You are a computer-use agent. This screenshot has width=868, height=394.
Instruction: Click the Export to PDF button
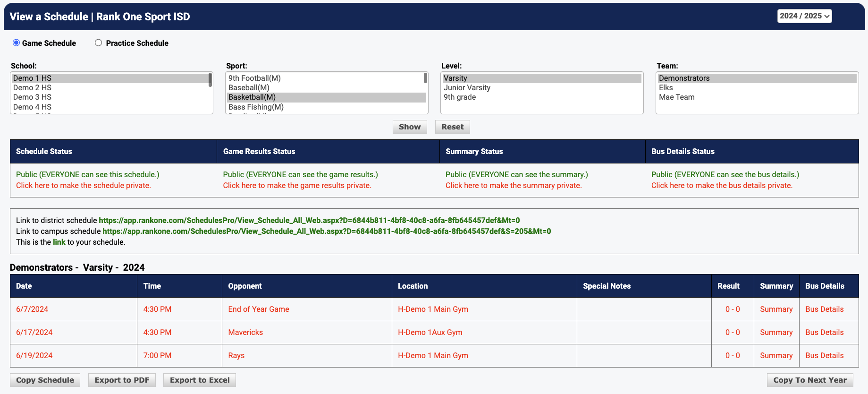point(122,380)
